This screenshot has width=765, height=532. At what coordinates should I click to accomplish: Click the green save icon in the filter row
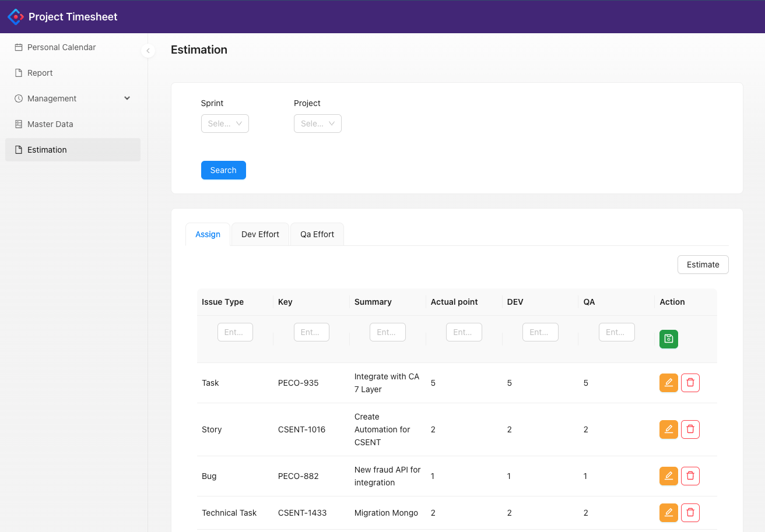668,339
